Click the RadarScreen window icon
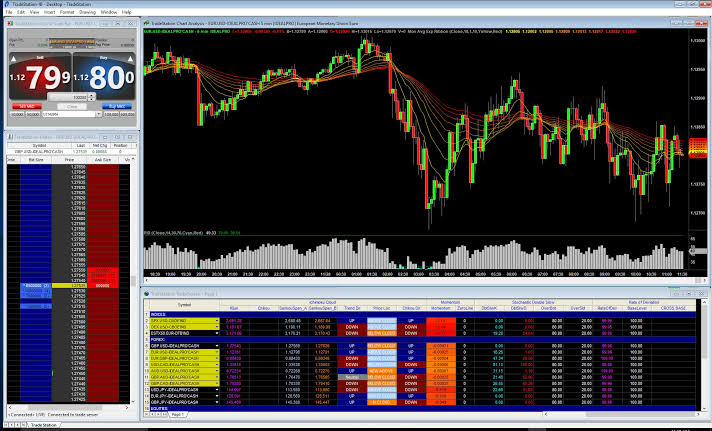 pos(147,293)
